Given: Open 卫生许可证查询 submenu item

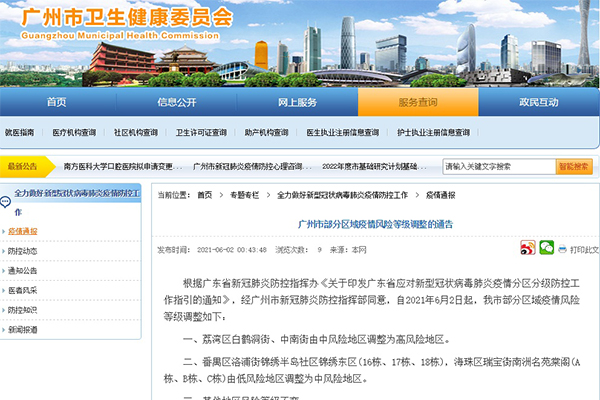Looking at the screenshot, I should [x=201, y=132].
